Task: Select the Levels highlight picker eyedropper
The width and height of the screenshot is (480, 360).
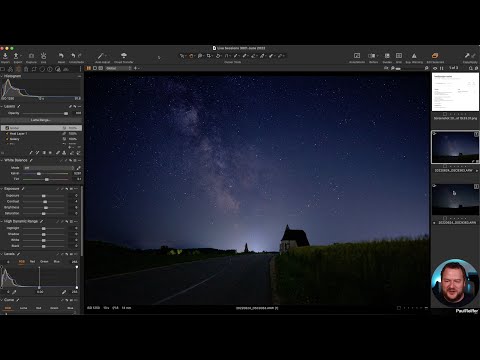Action: [x=64, y=292]
